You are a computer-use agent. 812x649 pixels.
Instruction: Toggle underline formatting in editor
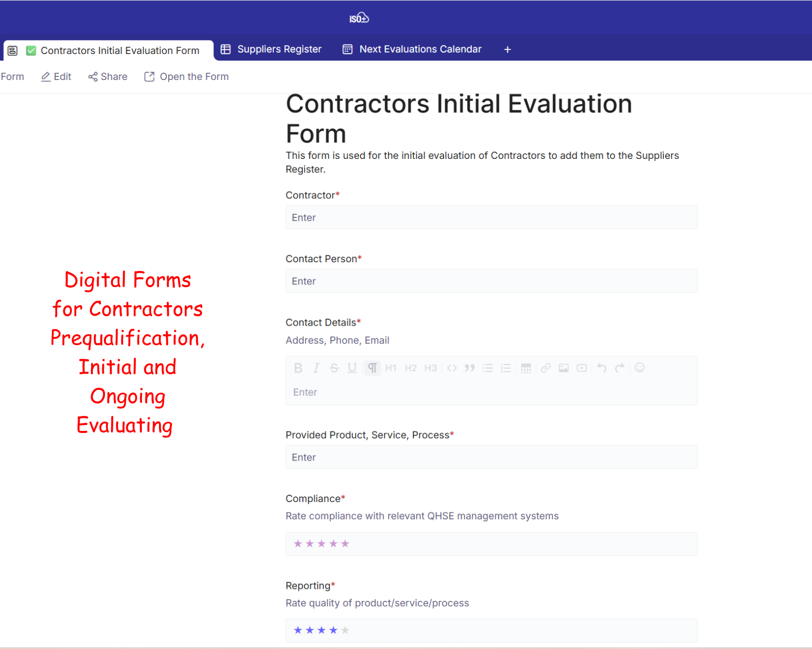(x=352, y=368)
